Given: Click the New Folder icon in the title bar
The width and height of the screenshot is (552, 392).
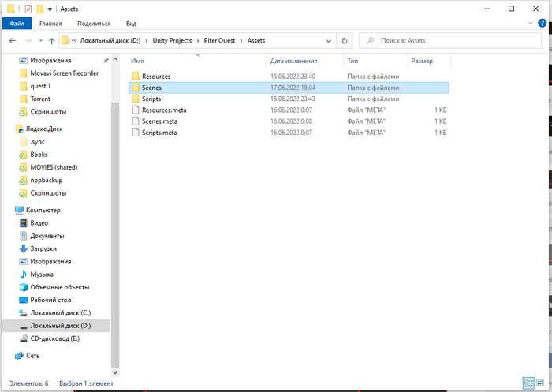Looking at the screenshot, I should [x=42, y=9].
